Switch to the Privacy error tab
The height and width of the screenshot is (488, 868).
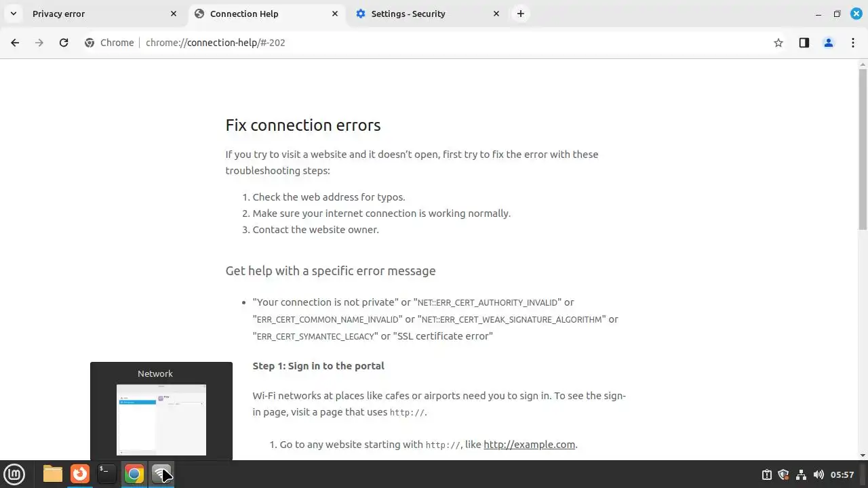click(x=95, y=14)
